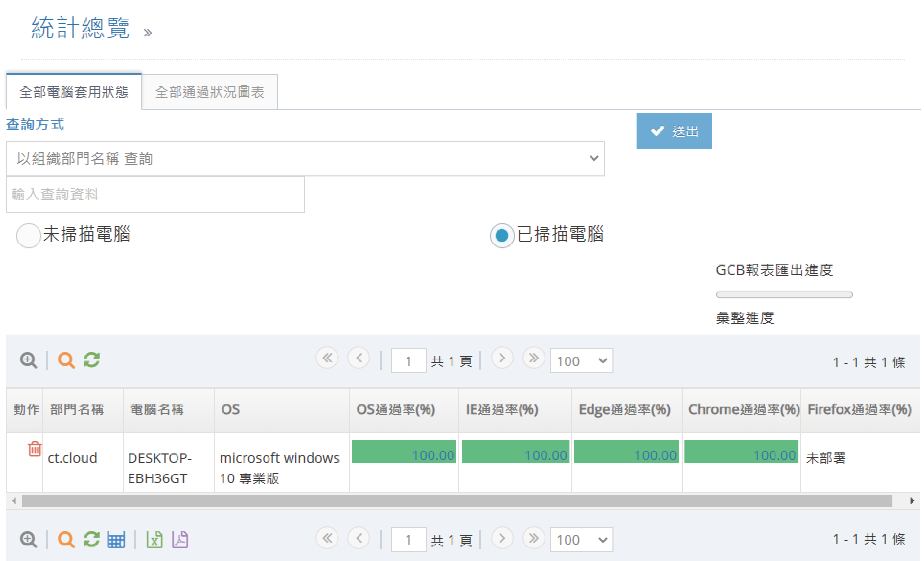Go to first page in bottom pager

(327, 538)
